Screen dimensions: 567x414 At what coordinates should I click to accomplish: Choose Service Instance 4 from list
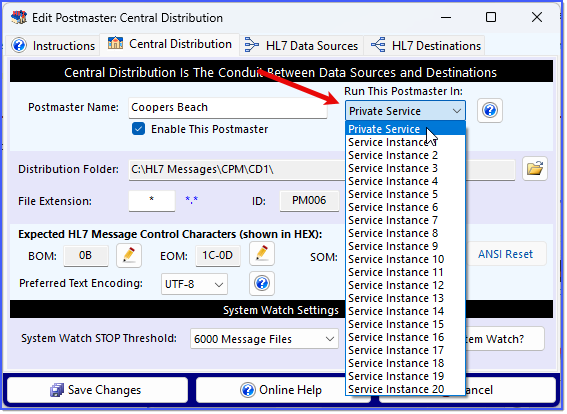[x=405, y=181]
